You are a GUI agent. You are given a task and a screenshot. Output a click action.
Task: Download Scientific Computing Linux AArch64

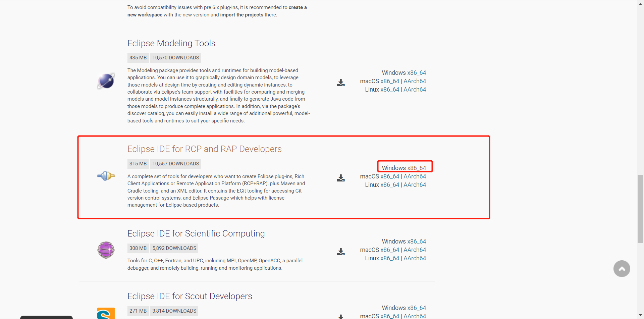click(x=415, y=258)
